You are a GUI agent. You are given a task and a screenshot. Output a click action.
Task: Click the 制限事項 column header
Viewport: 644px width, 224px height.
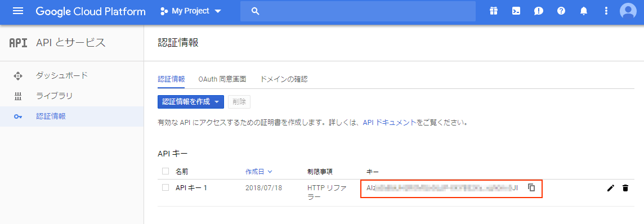[320, 172]
